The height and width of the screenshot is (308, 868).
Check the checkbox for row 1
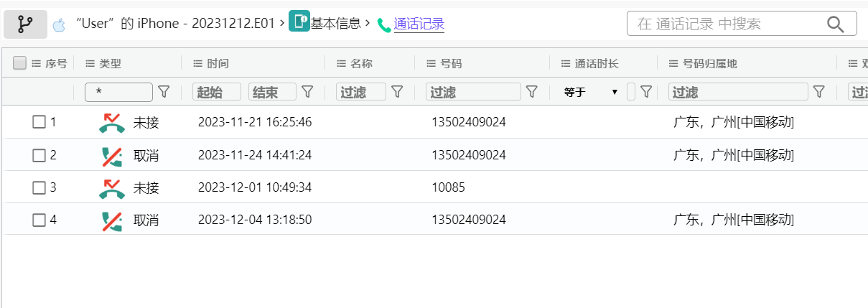click(x=39, y=122)
